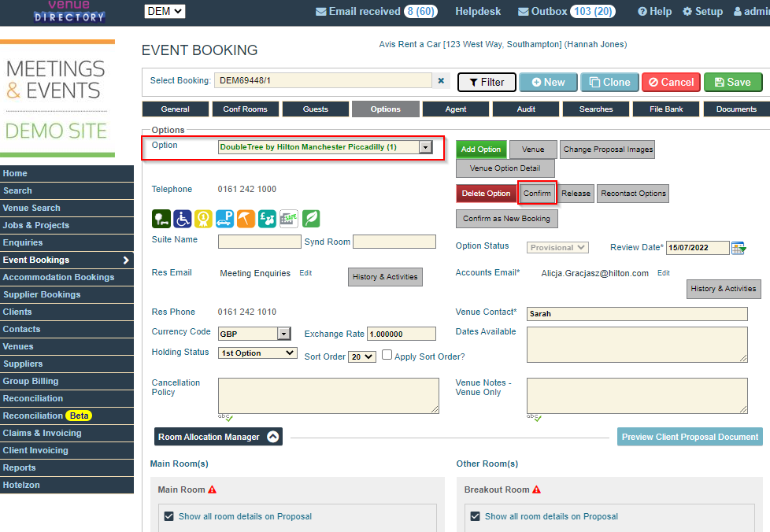The width and height of the screenshot is (770, 532).
Task: Click the Delete Option button
Action: (486, 194)
